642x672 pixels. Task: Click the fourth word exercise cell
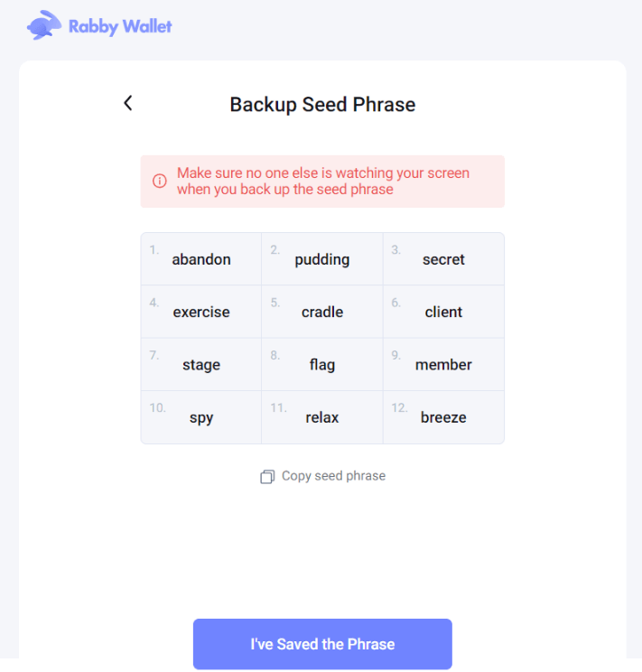(x=201, y=312)
